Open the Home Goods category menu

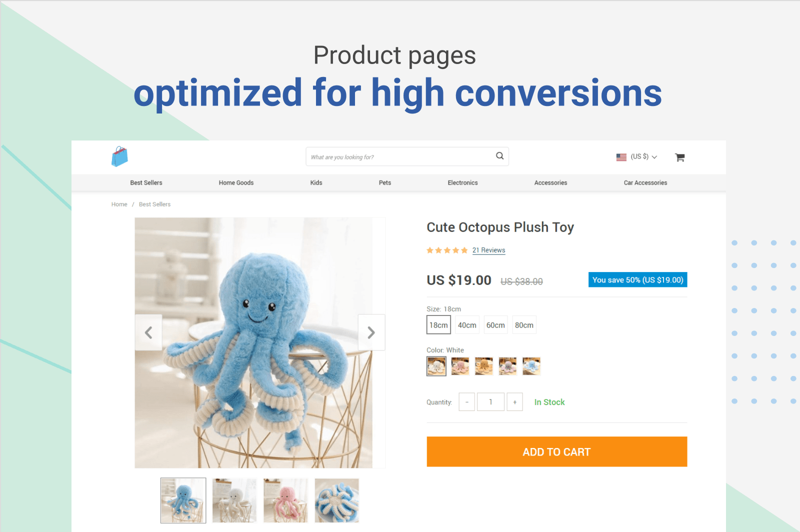(236, 183)
